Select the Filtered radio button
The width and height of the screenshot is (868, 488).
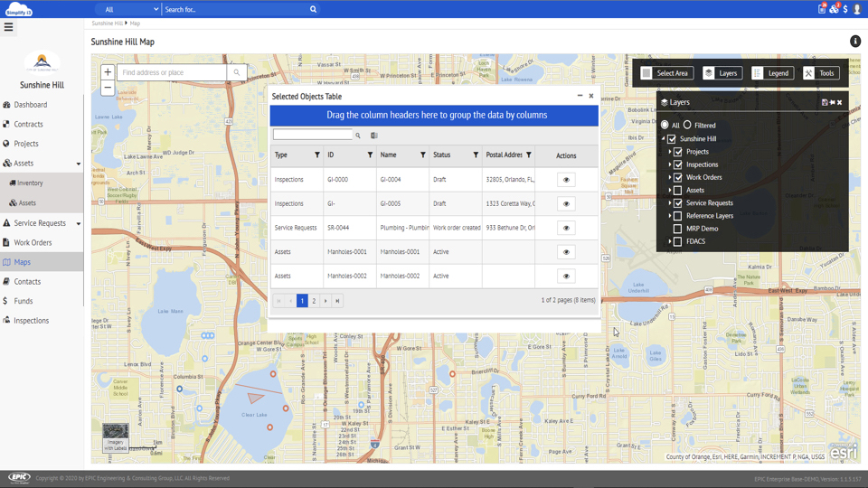687,126
